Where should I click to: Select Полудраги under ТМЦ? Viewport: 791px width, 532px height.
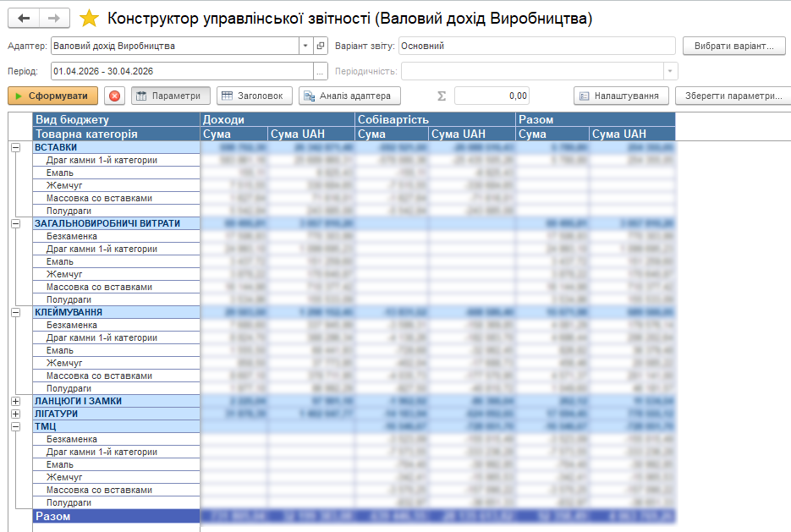(x=116, y=502)
